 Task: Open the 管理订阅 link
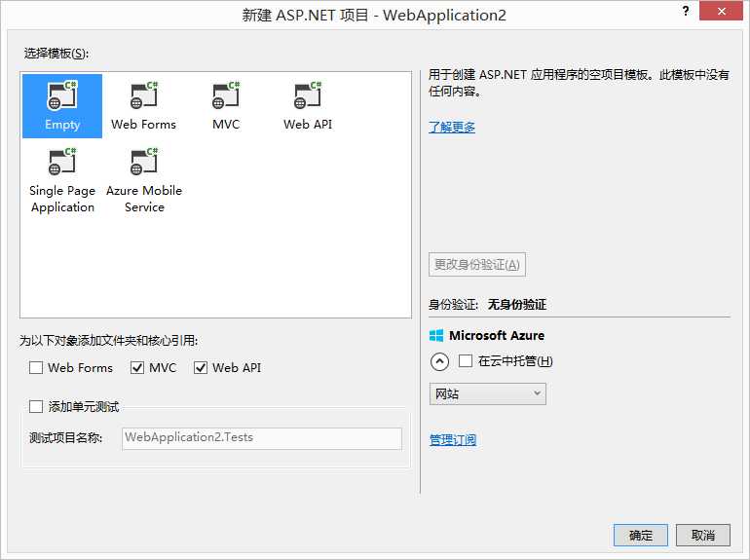pyautogui.click(x=453, y=440)
